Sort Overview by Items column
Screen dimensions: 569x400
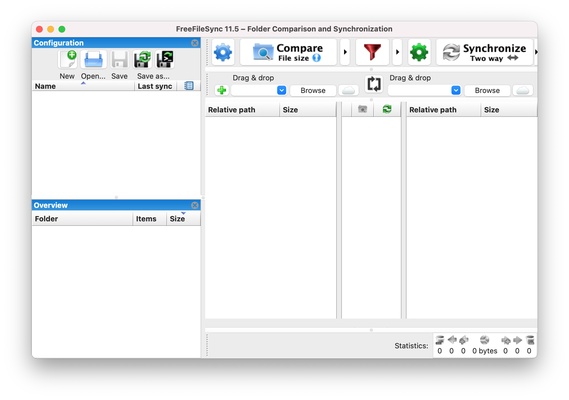(x=150, y=219)
